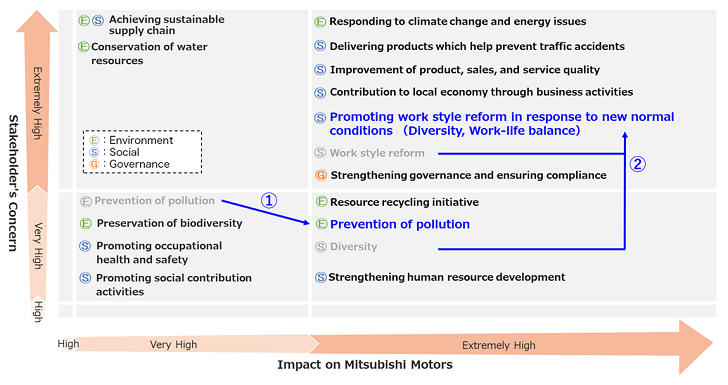Click the blue S icon beside Delivering products
The height and width of the screenshot is (385, 728).
pos(320,46)
